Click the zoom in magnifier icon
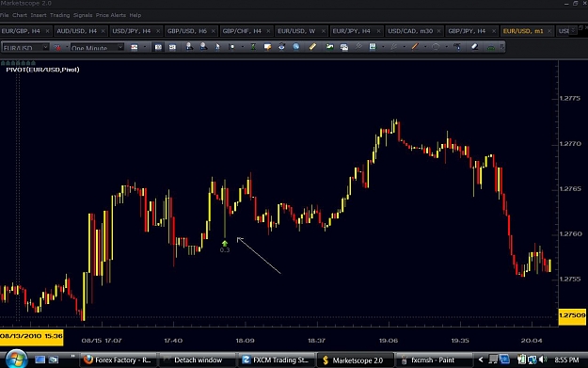Image resolution: width=588 pixels, height=368 pixels. (189, 47)
